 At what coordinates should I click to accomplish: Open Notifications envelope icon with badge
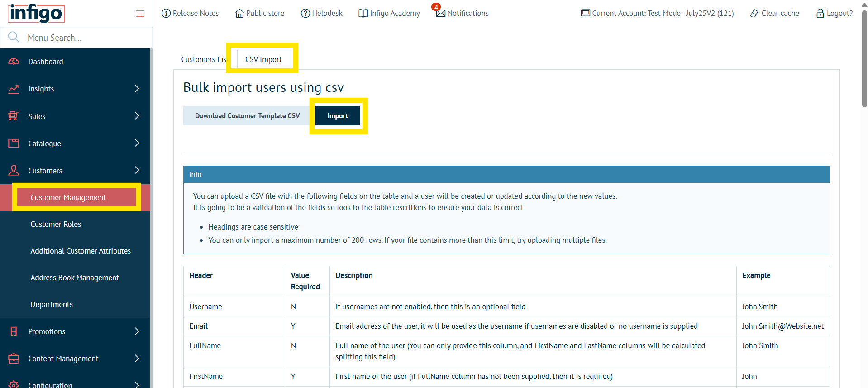pos(440,12)
